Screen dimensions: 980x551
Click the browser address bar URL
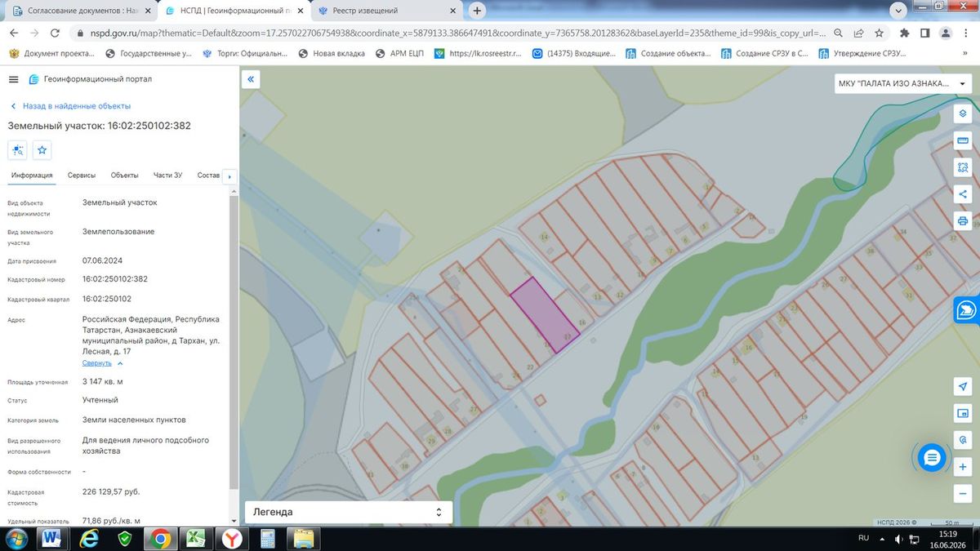(457, 33)
